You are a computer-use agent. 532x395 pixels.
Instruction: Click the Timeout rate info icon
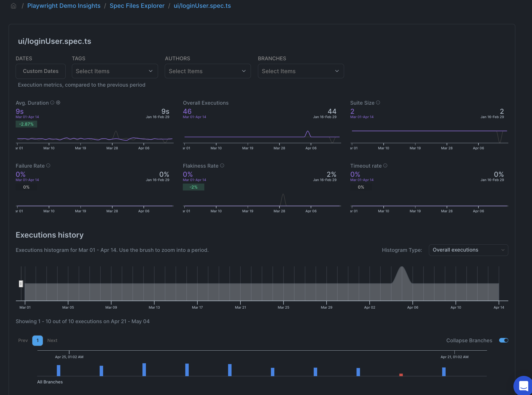point(385,165)
